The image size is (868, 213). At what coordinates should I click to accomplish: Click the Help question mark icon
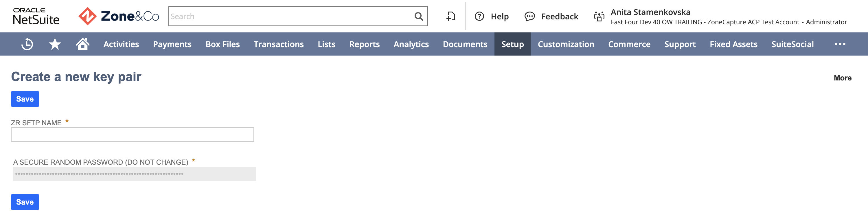[x=479, y=16]
